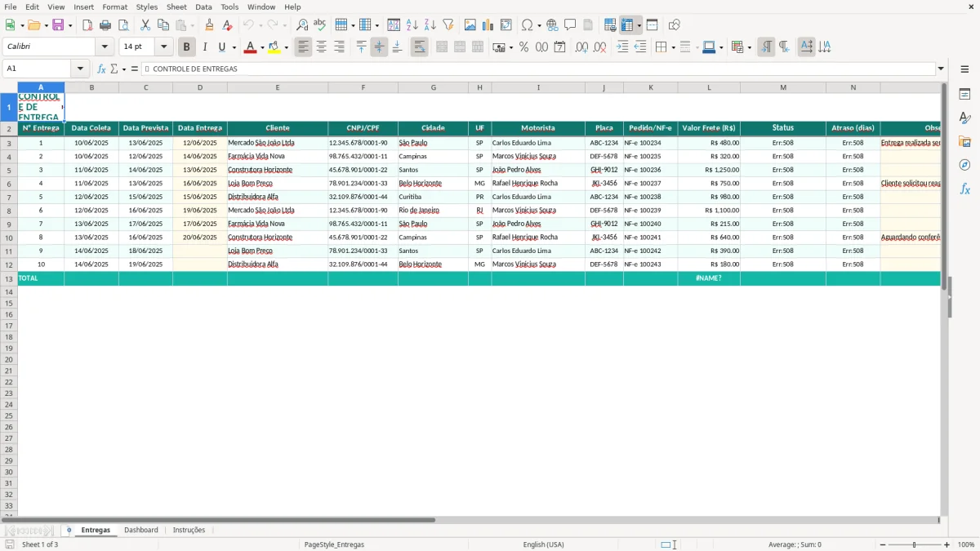
Task: Click the English (USA) language status
Action: (x=543, y=544)
